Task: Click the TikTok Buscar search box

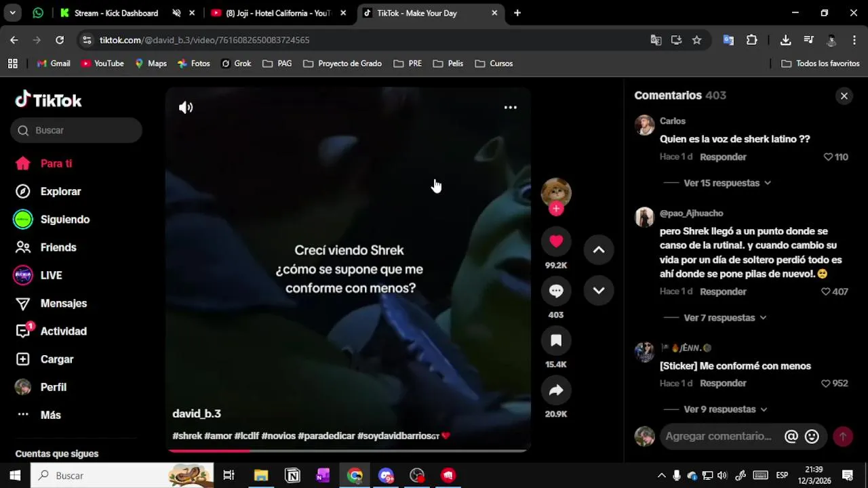Action: (76, 130)
